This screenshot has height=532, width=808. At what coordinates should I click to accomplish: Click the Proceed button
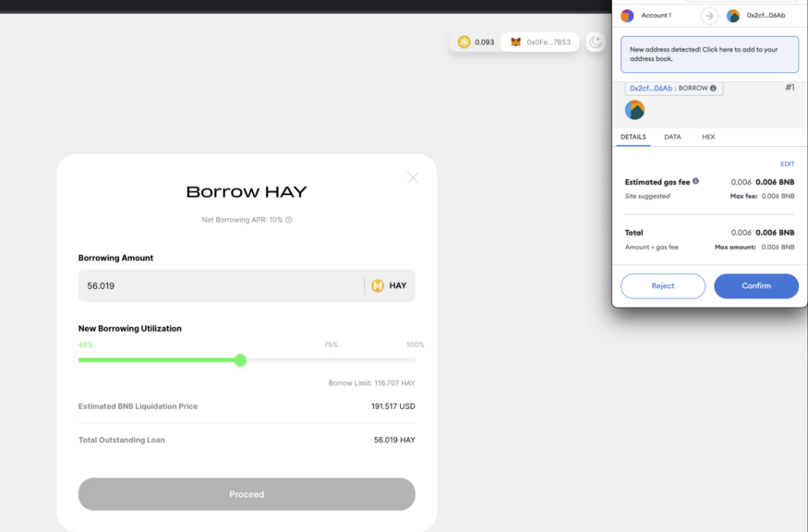[247, 494]
